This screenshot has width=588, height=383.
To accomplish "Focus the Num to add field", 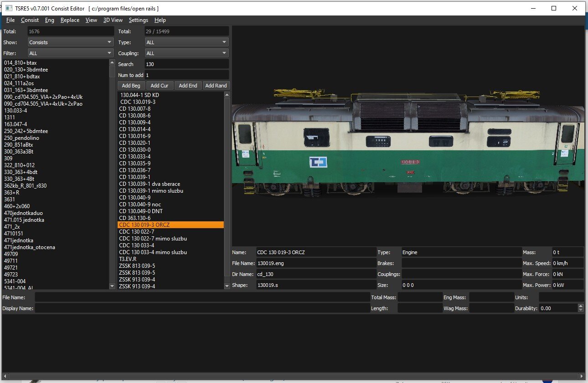I will 187,75.
